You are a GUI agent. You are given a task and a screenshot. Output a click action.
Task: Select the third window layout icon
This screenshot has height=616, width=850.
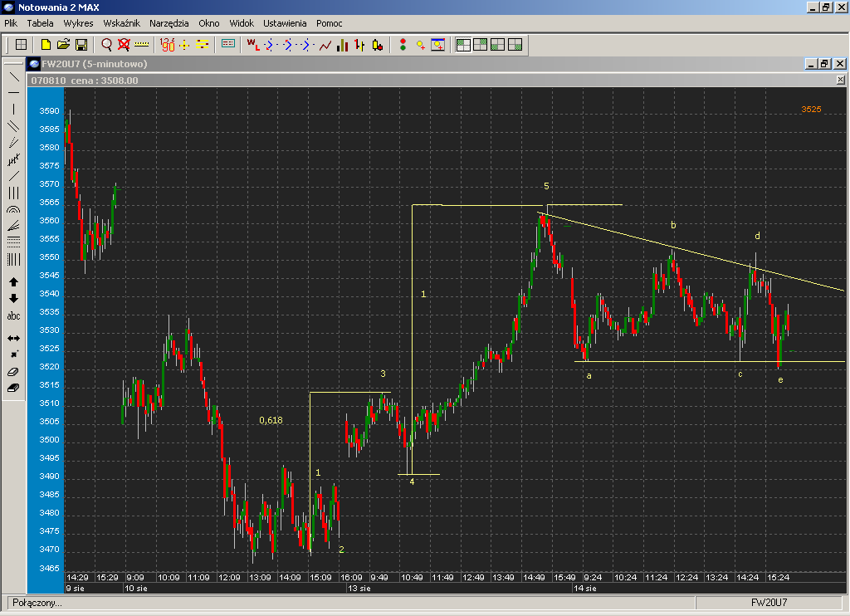498,45
